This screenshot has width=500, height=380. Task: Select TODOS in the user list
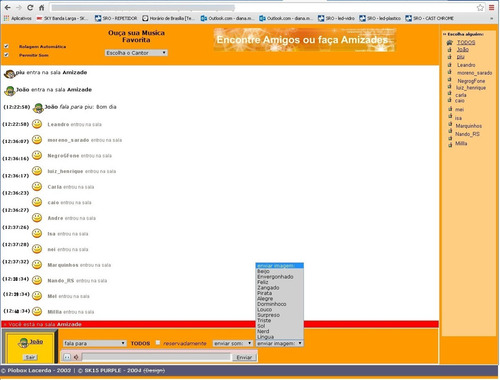tap(466, 42)
